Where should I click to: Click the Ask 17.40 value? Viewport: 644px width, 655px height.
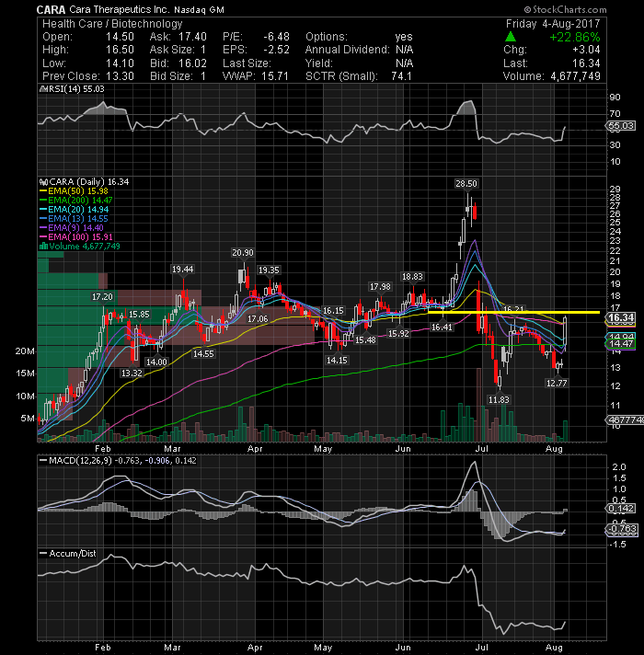(x=192, y=37)
